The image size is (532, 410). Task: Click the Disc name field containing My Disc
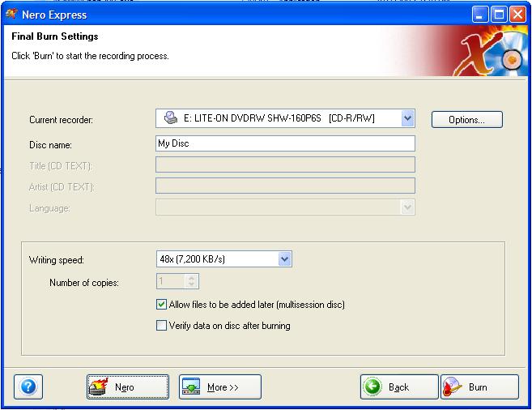[x=285, y=143]
